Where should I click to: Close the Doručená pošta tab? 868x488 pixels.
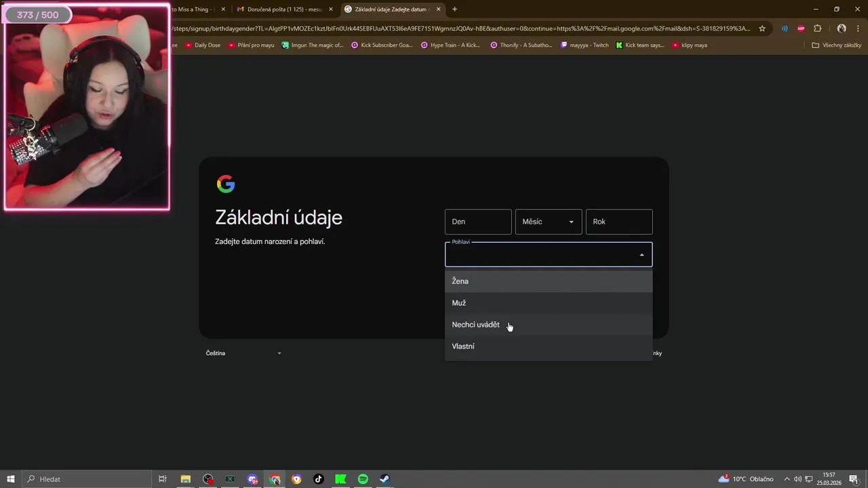coord(330,9)
